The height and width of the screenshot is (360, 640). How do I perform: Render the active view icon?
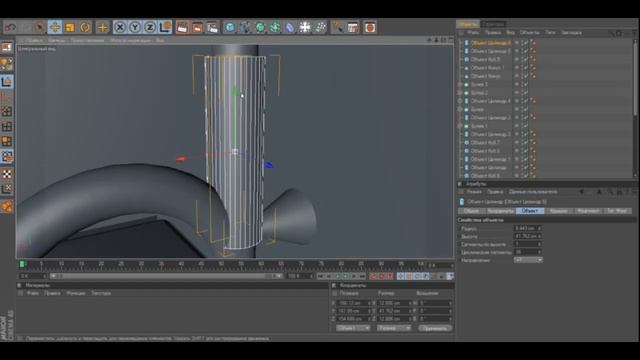[182, 27]
